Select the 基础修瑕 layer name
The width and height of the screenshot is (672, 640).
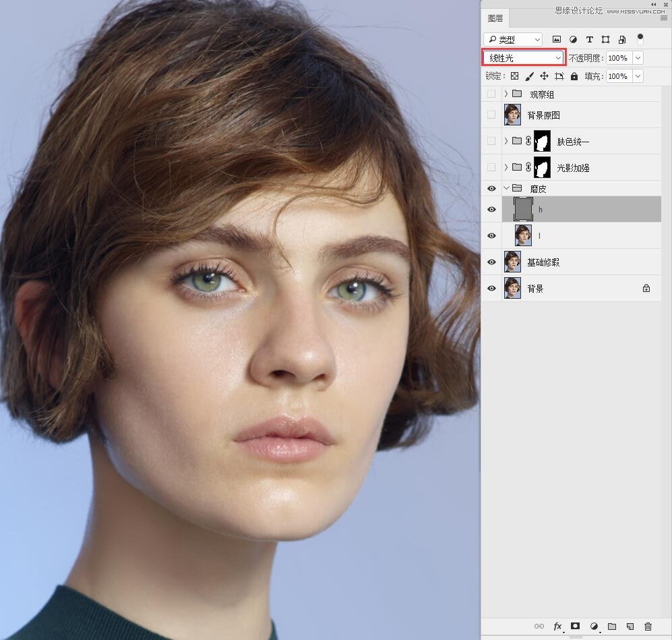[x=543, y=262]
